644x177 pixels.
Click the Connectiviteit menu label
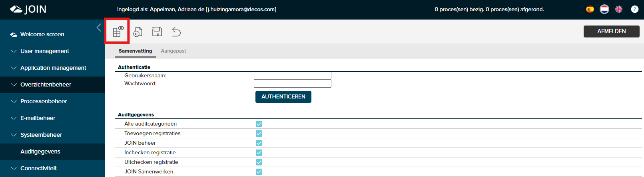coord(38,168)
